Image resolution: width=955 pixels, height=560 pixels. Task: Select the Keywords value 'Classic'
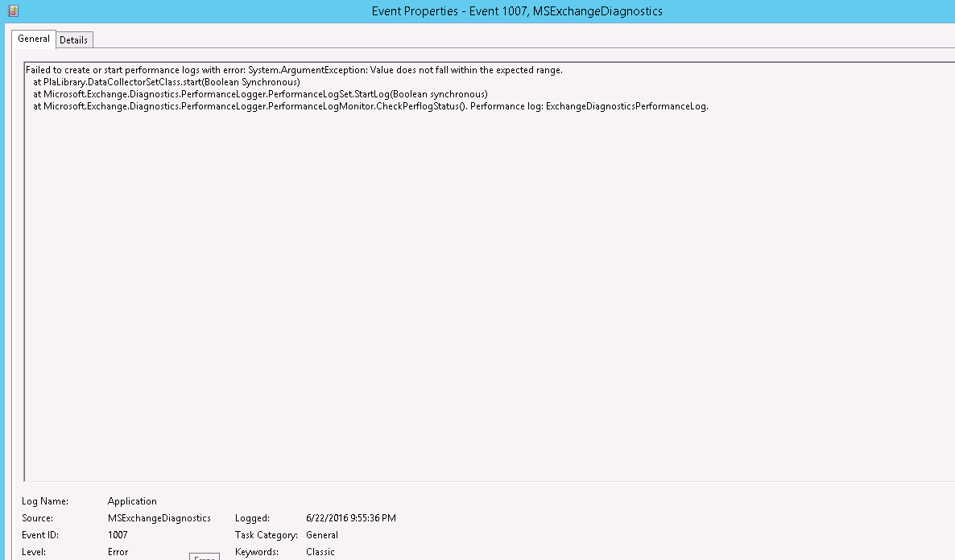click(x=320, y=552)
